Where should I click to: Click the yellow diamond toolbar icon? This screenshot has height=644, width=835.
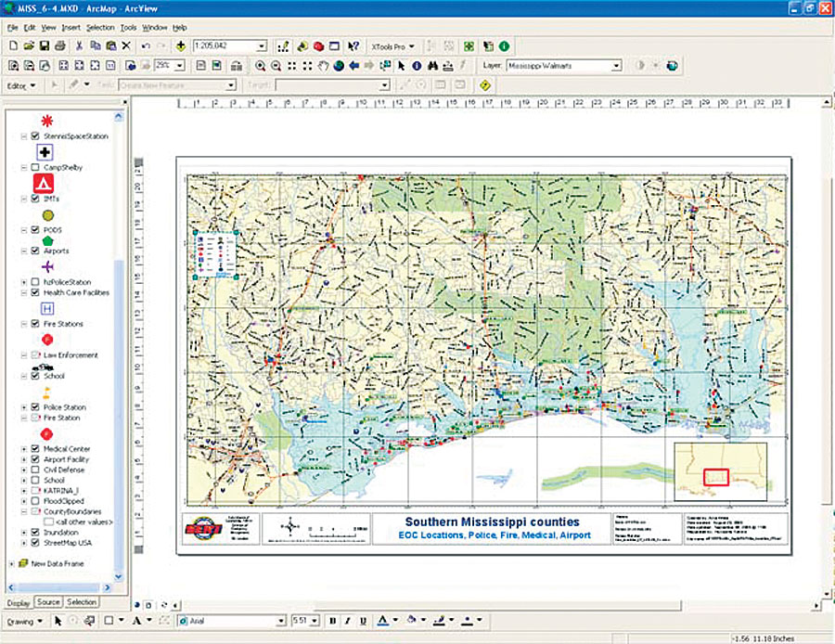485,85
